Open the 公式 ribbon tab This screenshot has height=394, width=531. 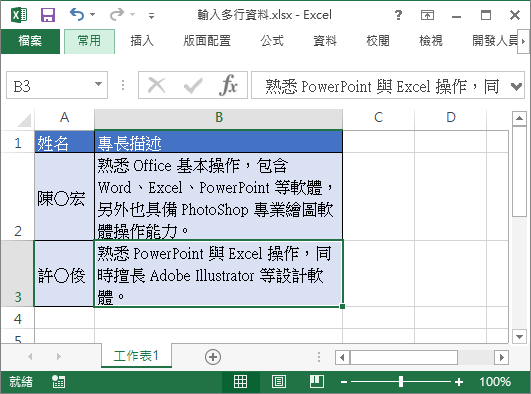point(272,41)
